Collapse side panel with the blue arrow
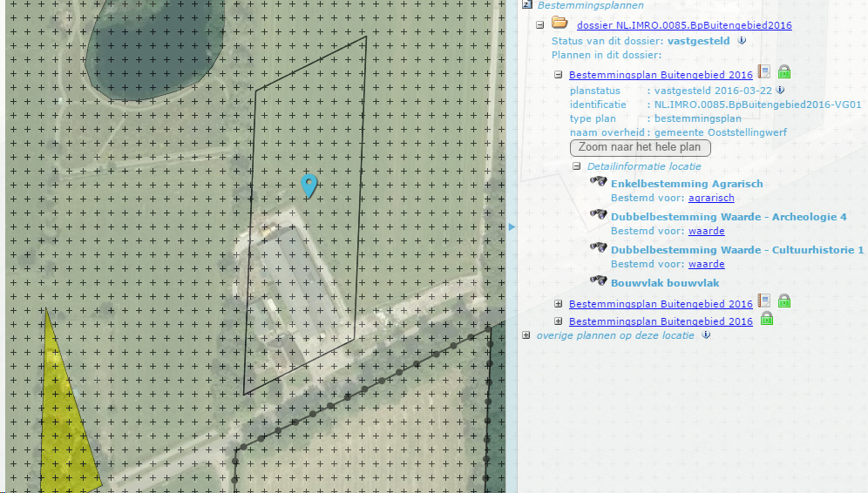This screenshot has width=868, height=493. pyautogui.click(x=512, y=226)
